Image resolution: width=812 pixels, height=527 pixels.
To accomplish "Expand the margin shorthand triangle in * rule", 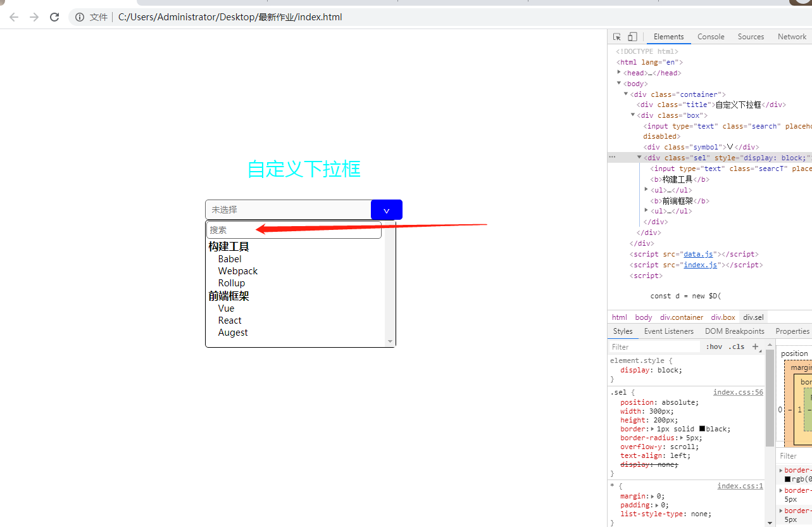I will click(x=653, y=496).
